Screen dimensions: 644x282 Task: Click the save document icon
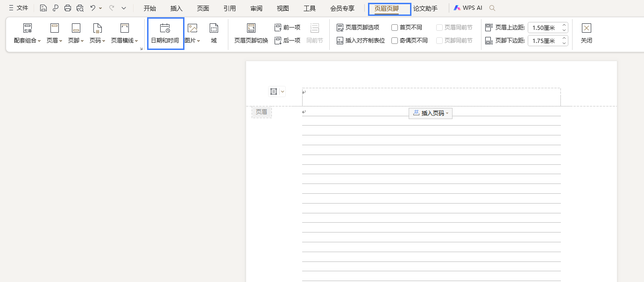(x=43, y=8)
